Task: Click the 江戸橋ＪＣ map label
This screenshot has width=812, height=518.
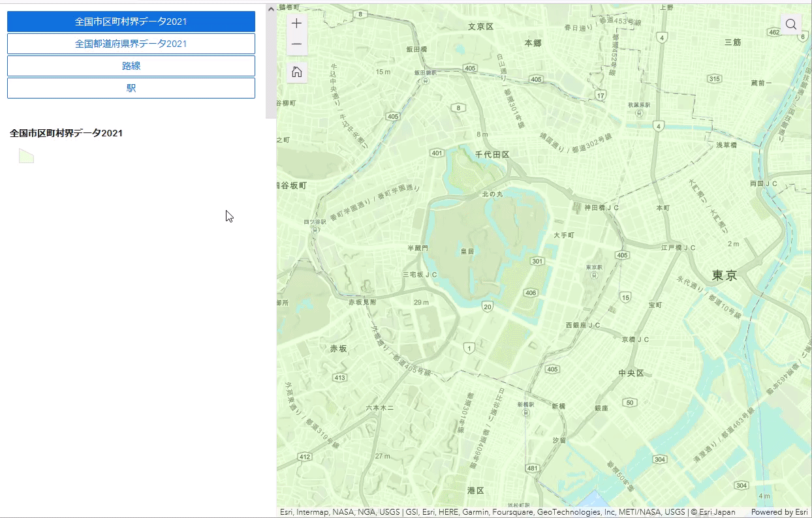Action: click(678, 248)
